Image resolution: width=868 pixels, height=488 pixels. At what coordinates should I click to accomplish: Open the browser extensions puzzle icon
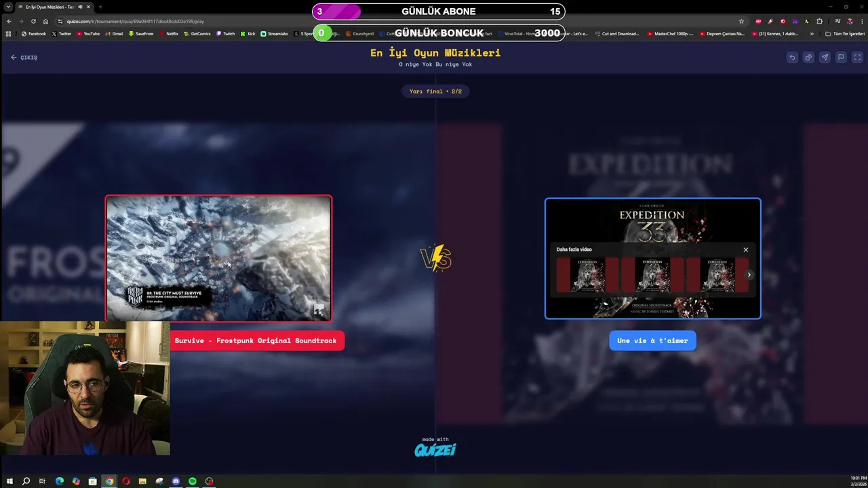click(x=819, y=21)
